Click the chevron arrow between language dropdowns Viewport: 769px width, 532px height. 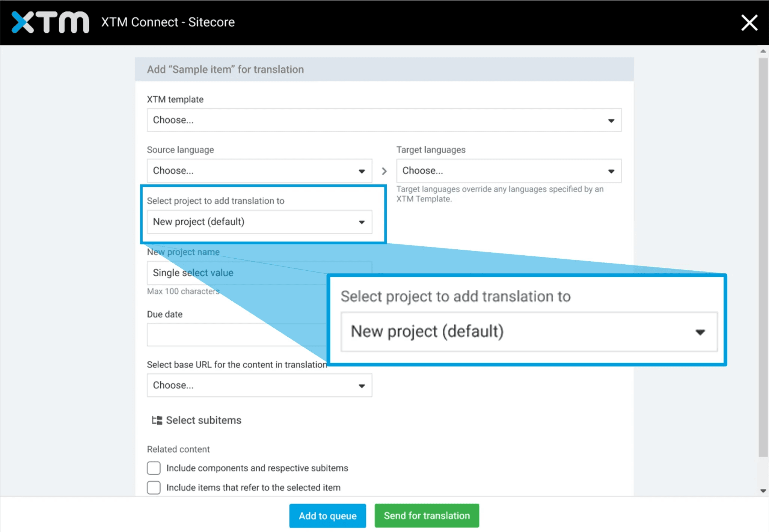click(x=384, y=171)
